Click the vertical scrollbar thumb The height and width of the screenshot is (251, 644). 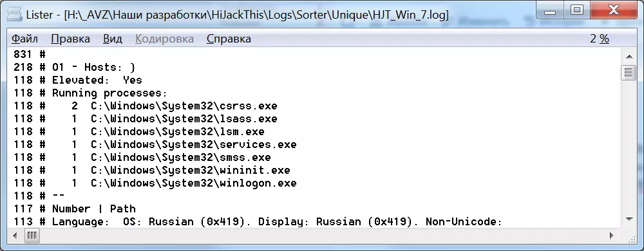[x=629, y=73]
